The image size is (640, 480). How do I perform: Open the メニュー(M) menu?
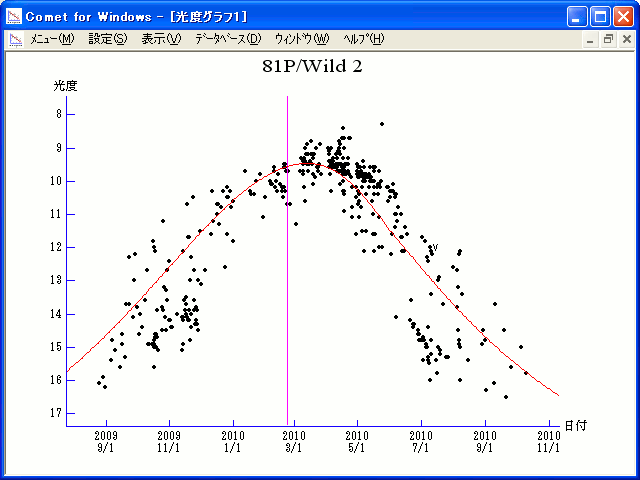click(52, 39)
